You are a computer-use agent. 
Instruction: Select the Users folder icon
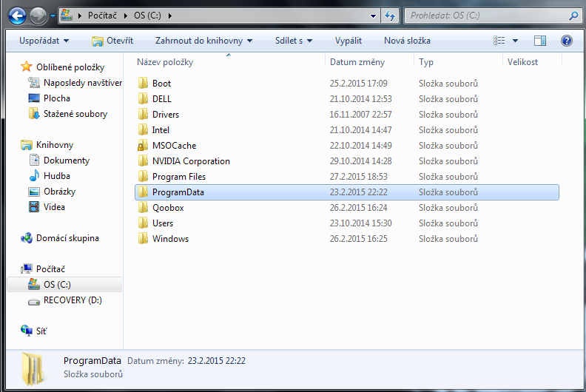pos(143,223)
